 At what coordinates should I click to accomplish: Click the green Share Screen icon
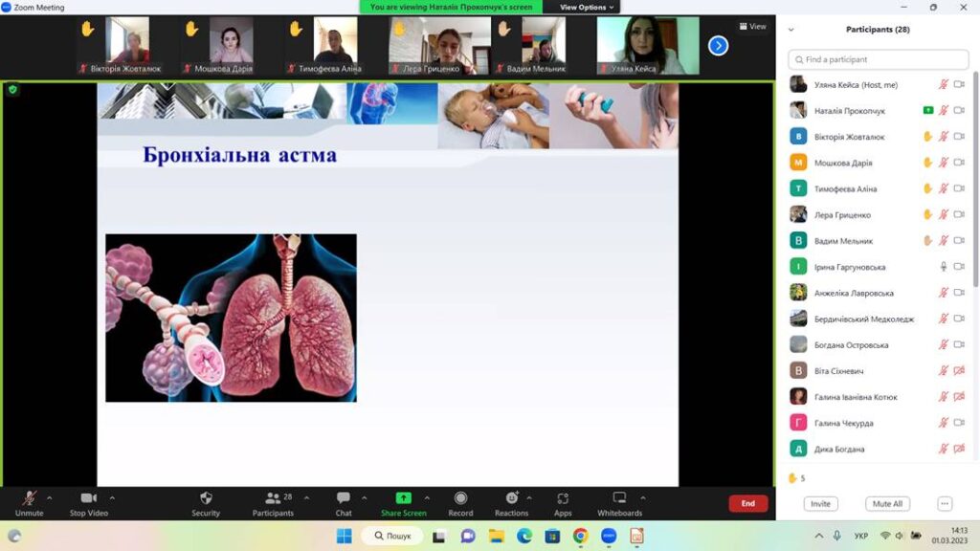pyautogui.click(x=403, y=498)
